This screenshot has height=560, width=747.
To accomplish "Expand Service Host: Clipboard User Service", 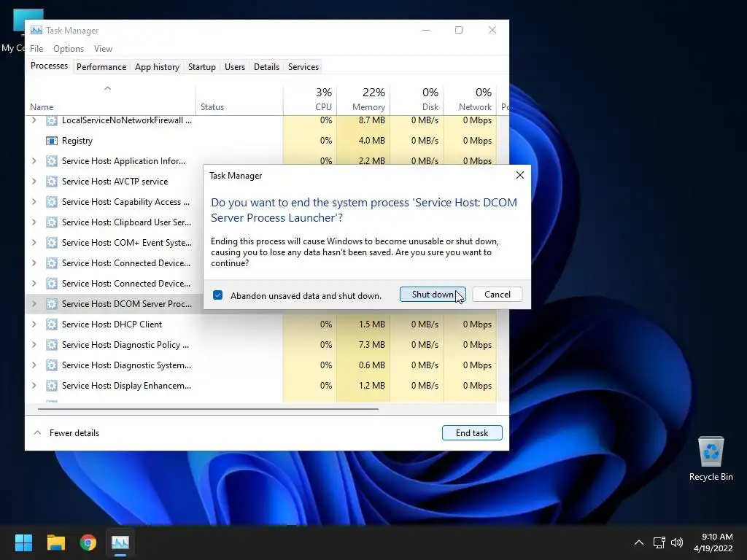I will pos(34,222).
